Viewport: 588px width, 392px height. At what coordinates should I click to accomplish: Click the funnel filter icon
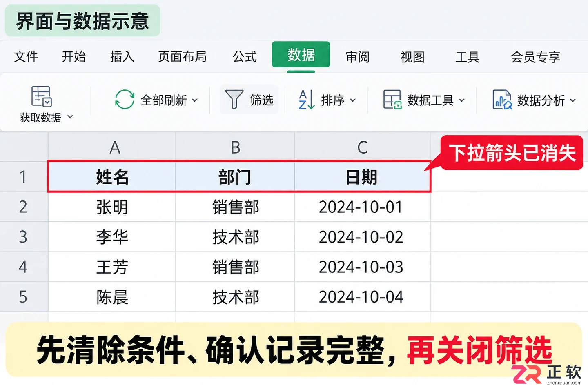click(234, 99)
